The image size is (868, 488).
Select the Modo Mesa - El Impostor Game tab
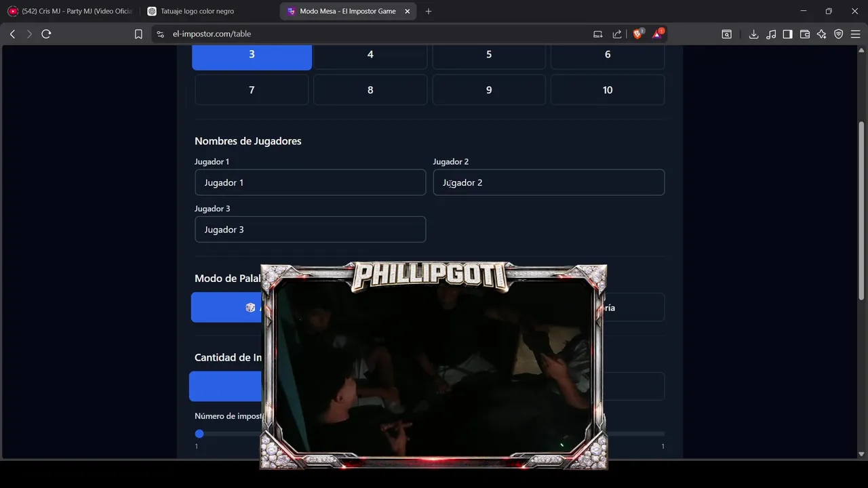pos(347,11)
